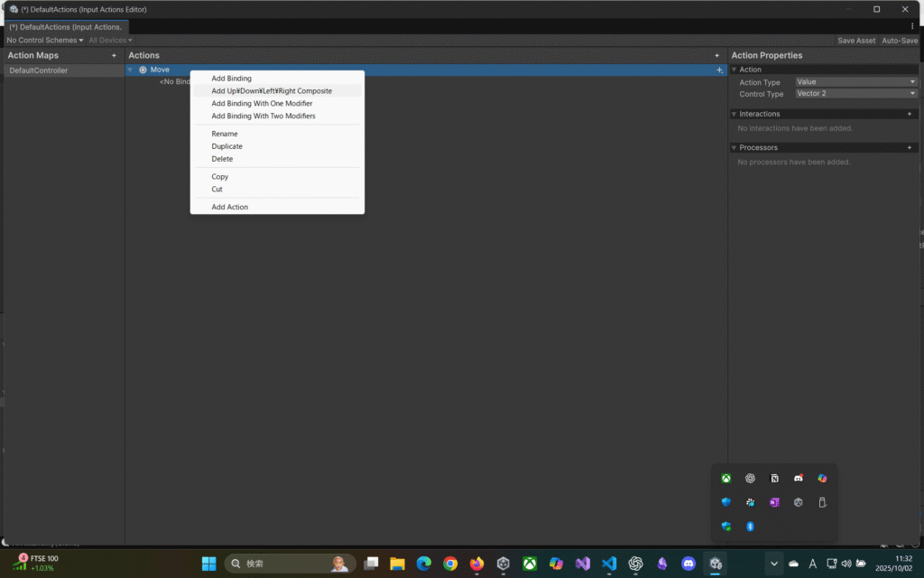This screenshot has width=924, height=578.
Task: Select Add Binding With One Modifier
Action: click(262, 104)
